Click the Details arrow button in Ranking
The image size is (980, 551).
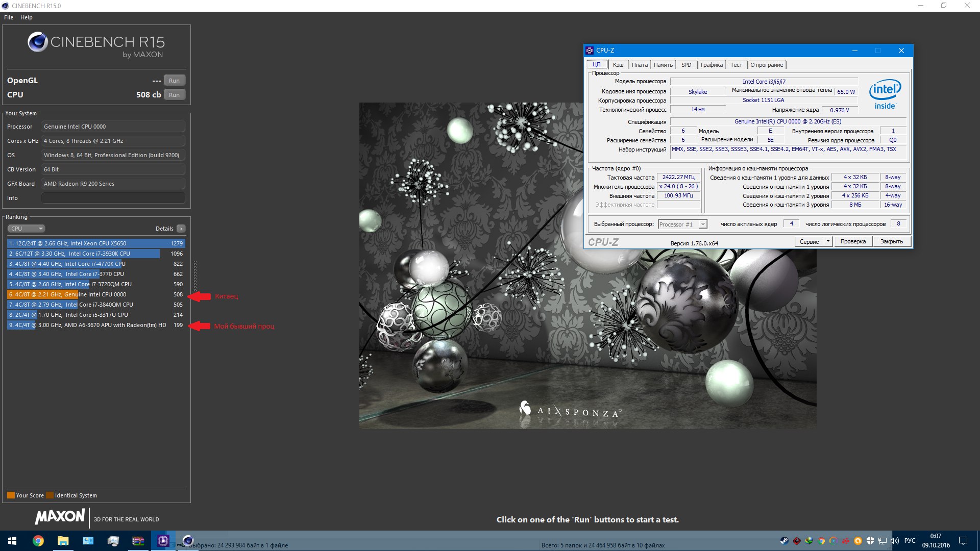coord(181,229)
